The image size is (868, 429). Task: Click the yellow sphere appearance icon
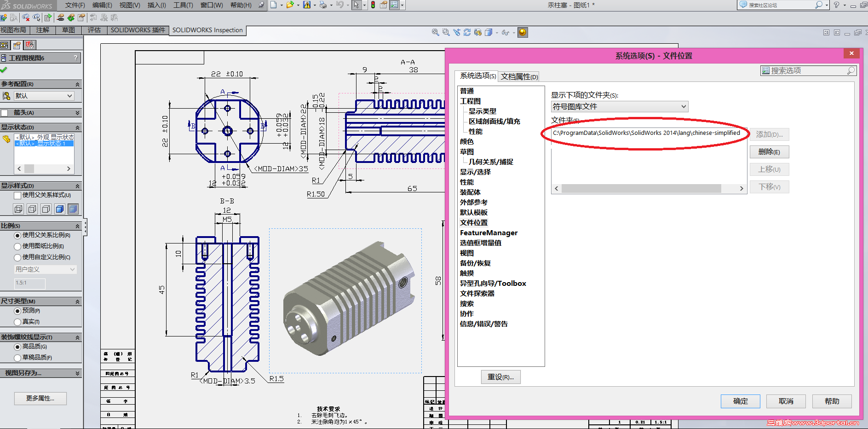[x=523, y=32]
